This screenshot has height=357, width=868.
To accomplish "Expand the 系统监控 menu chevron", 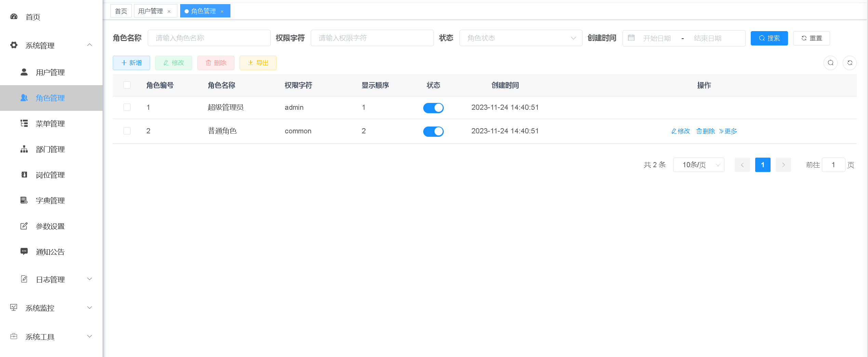I will click(x=89, y=307).
